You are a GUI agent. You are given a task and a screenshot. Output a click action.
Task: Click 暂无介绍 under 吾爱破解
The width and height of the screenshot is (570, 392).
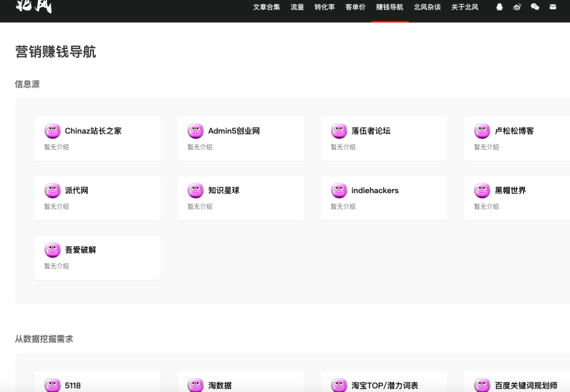point(56,266)
